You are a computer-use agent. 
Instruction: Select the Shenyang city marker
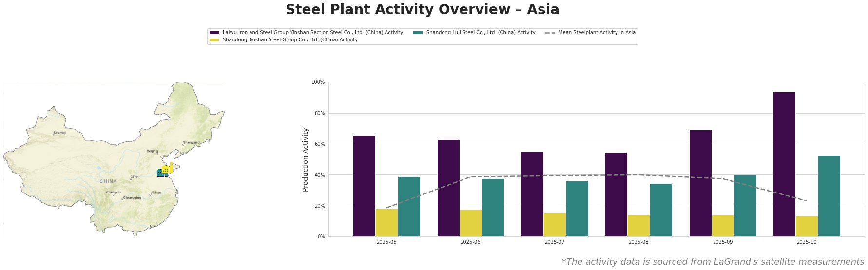tap(183, 145)
